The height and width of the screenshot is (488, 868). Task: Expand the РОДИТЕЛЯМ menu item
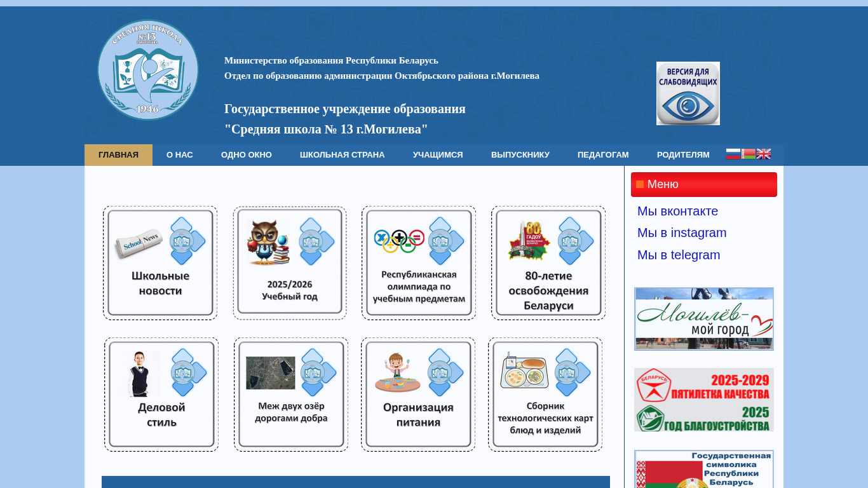coord(683,155)
